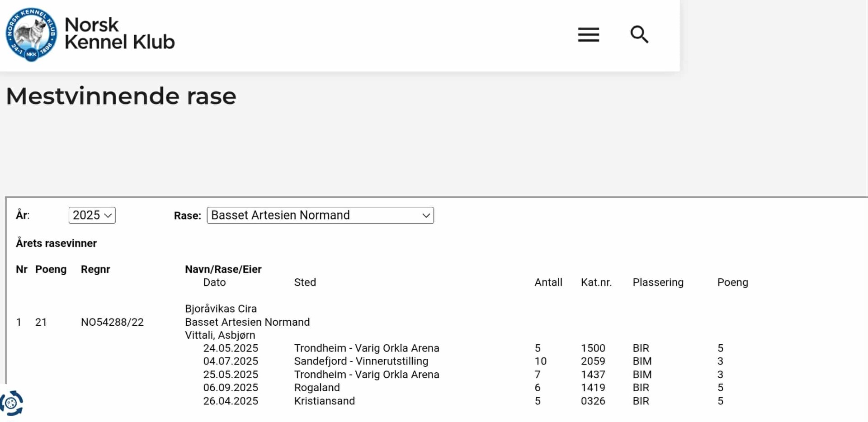
Task: Click the Norsk Kennel Klub dog logo
Action: click(x=31, y=34)
